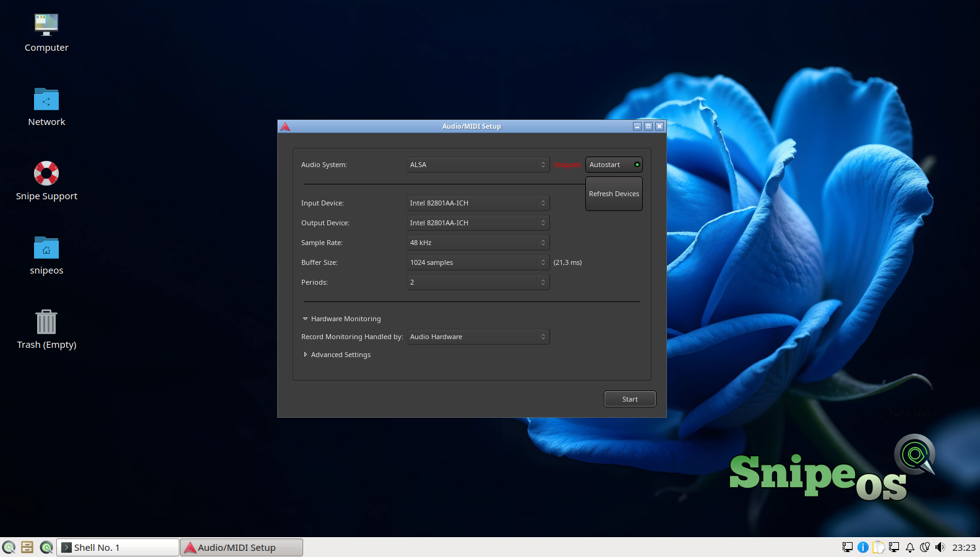Click the Periods: label

(314, 282)
